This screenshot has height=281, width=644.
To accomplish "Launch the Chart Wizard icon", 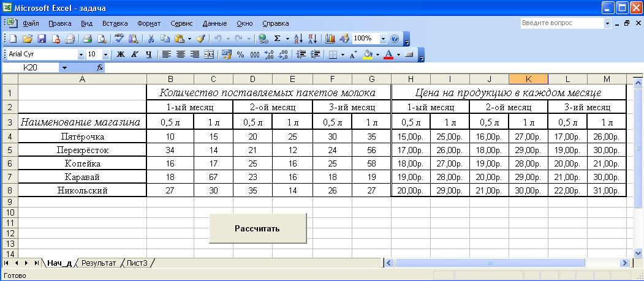I will click(330, 39).
